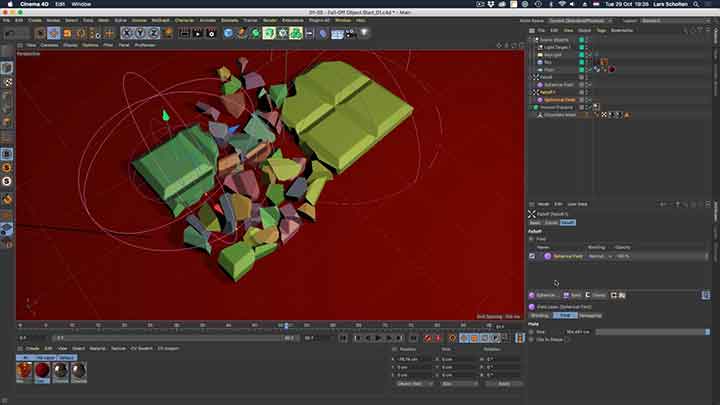Click the Clamp layer button
This screenshot has height=405, width=720.
tap(595, 295)
